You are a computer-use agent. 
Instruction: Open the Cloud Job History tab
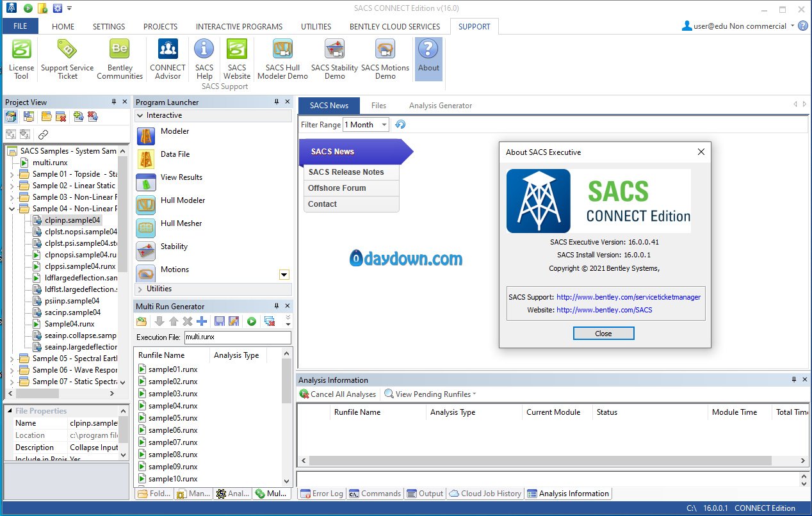pyautogui.click(x=486, y=494)
